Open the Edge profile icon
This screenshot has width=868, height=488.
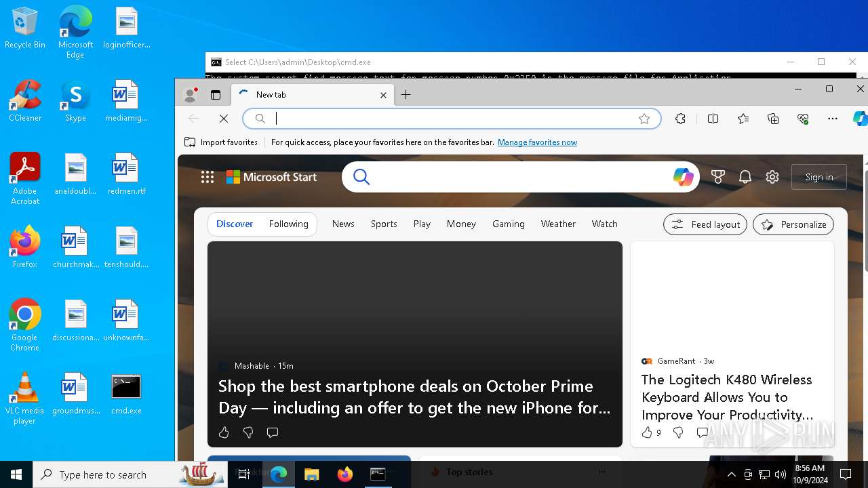click(191, 96)
